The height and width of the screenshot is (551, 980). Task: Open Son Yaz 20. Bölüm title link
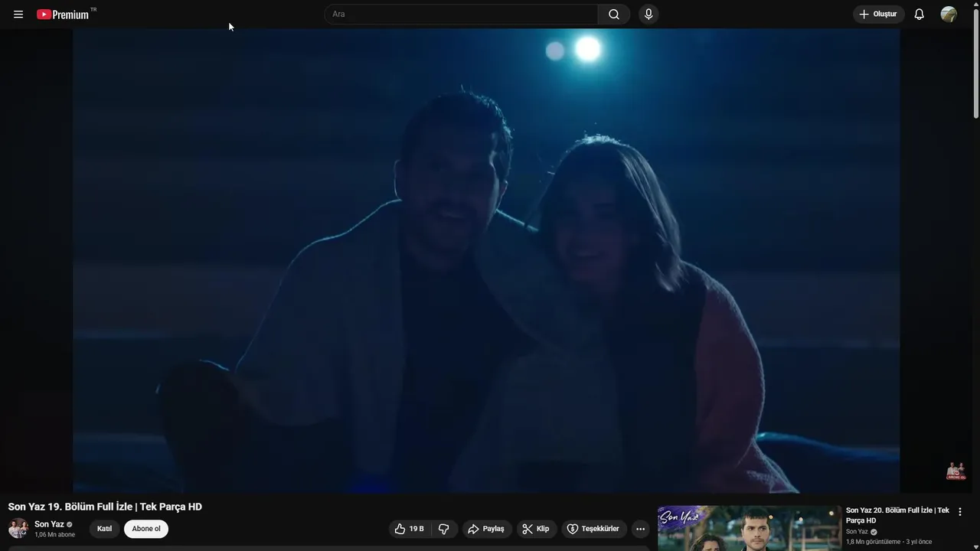[897, 515]
